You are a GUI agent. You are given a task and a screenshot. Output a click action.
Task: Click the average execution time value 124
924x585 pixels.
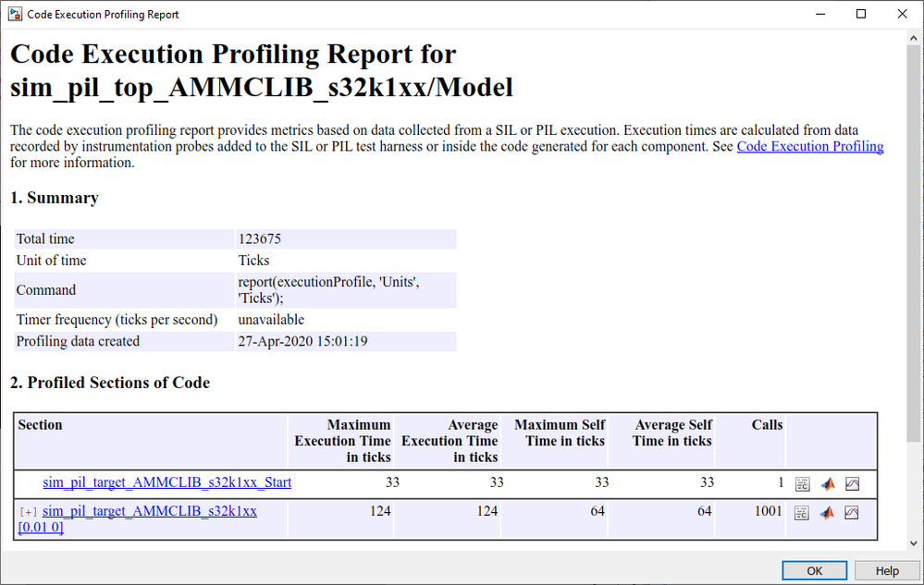487,511
